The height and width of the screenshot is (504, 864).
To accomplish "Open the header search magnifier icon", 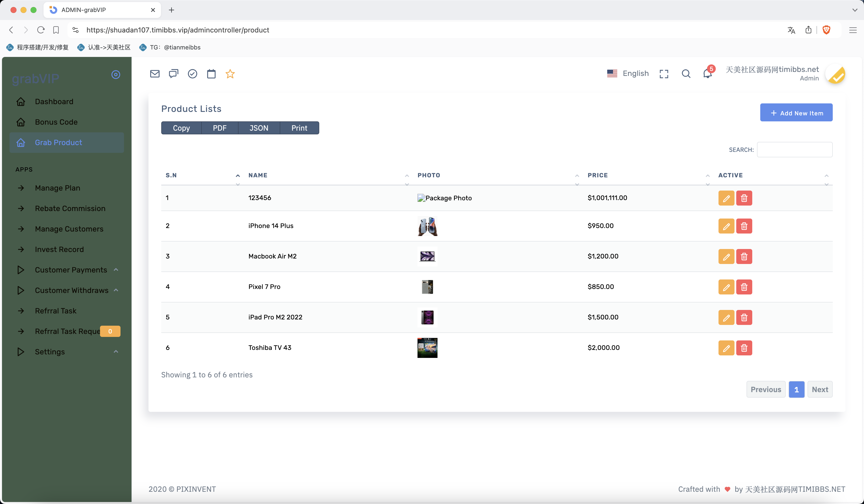I will 686,74.
